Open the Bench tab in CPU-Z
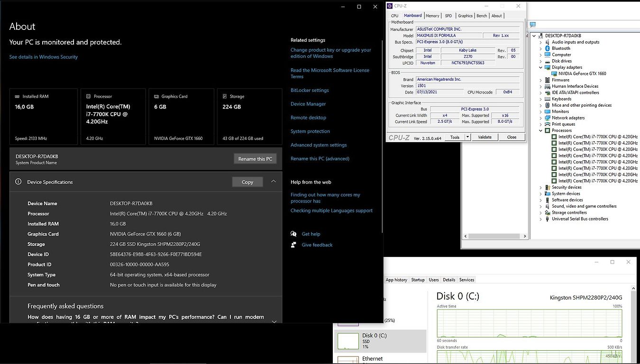640x364 pixels. tap(482, 16)
